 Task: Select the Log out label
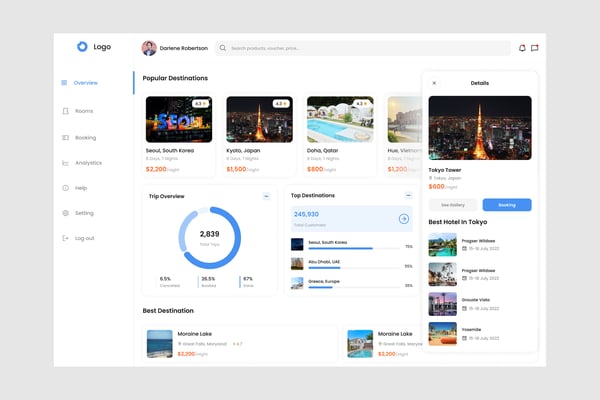[x=85, y=238]
